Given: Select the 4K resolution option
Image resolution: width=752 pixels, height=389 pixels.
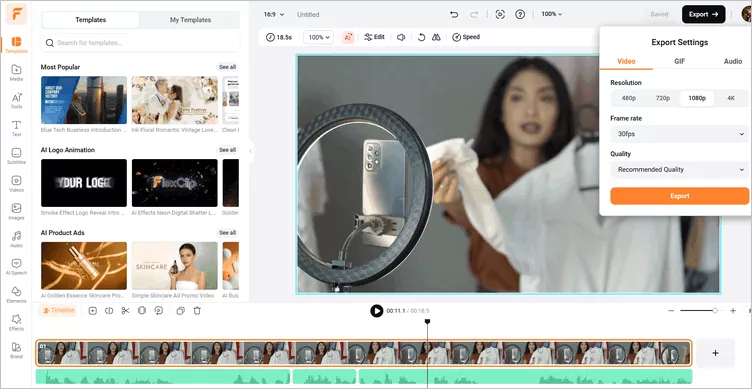Looking at the screenshot, I should [731, 98].
